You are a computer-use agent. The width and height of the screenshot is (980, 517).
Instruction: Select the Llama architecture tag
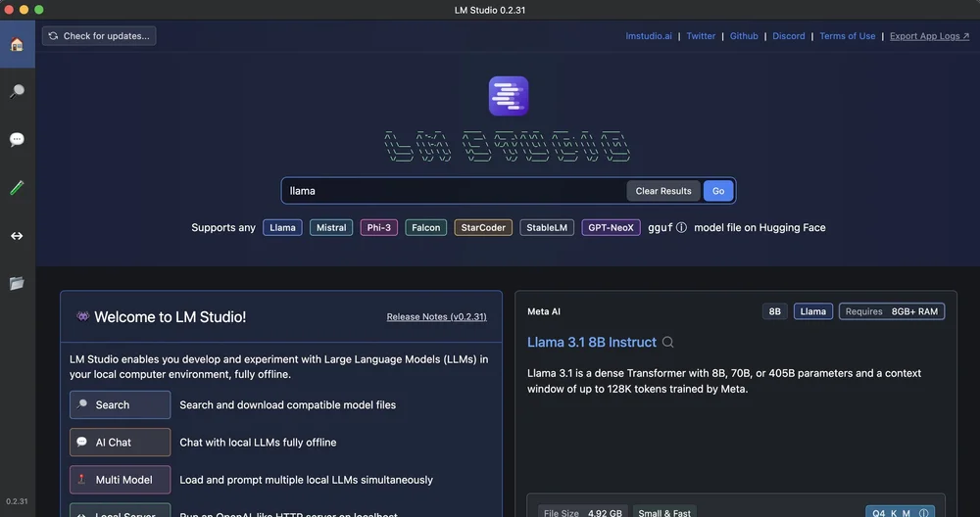(282, 228)
